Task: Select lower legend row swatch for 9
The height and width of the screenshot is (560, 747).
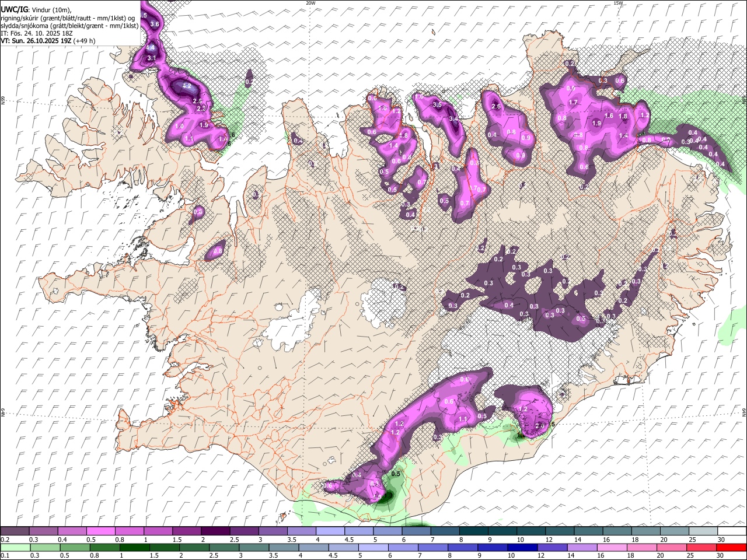Action: pyautogui.click(x=493, y=547)
